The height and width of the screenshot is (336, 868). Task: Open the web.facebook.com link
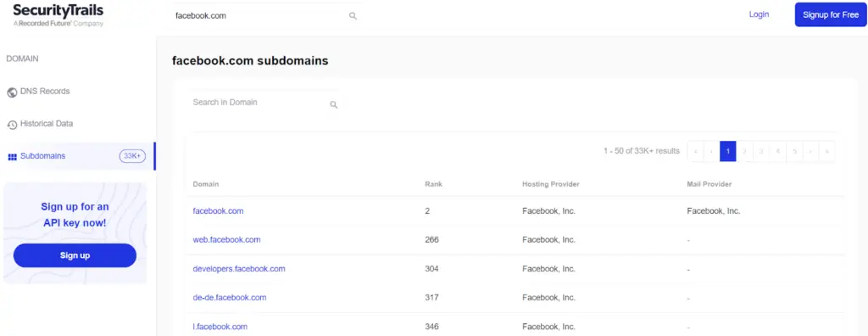point(226,239)
